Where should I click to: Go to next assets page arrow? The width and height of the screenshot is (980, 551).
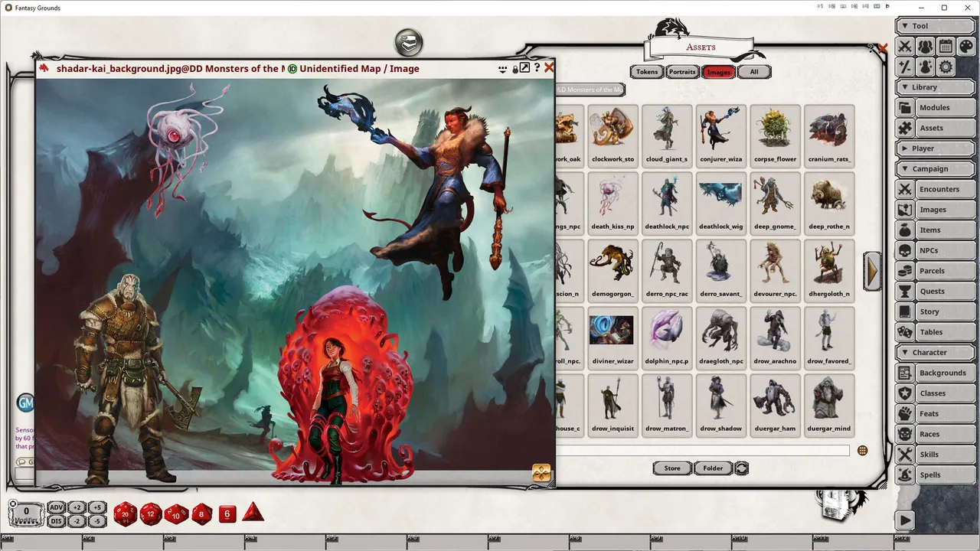pyautogui.click(x=872, y=271)
